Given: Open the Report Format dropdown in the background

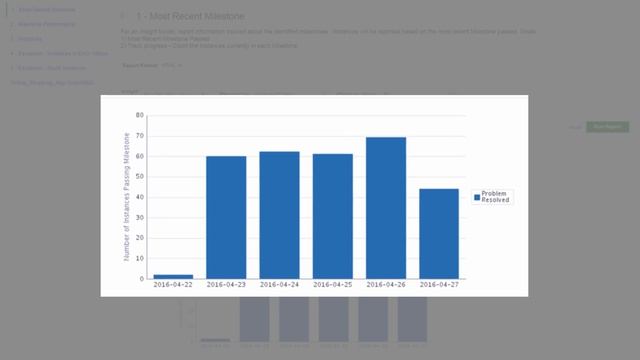Looking at the screenshot, I should tap(171, 65).
